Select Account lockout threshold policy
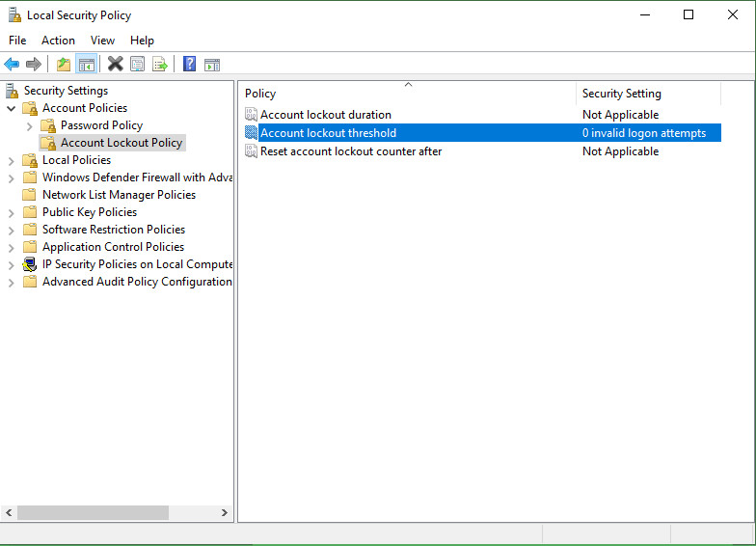The height and width of the screenshot is (546, 756). [328, 133]
